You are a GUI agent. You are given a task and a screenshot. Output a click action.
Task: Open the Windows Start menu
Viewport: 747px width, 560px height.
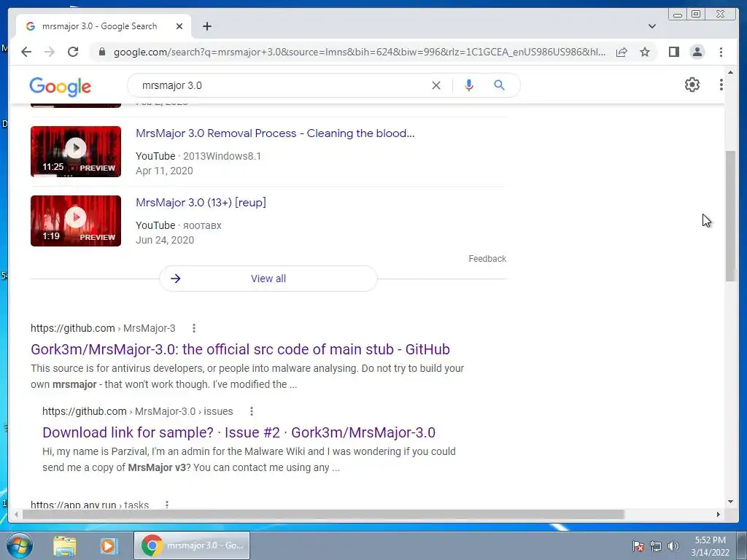point(19,545)
